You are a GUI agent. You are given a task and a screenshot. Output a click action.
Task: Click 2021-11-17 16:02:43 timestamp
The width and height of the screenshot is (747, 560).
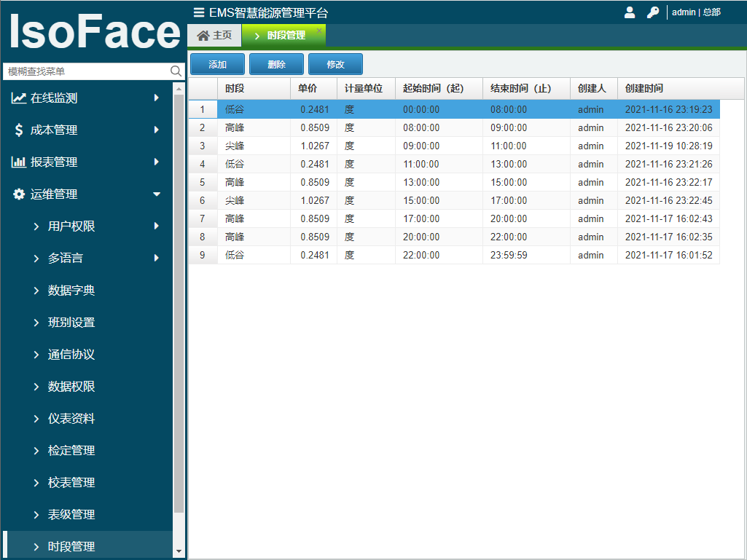668,218
